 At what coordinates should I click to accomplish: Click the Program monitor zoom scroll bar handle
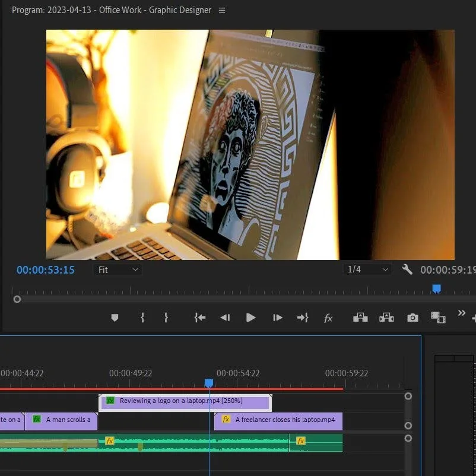17,299
